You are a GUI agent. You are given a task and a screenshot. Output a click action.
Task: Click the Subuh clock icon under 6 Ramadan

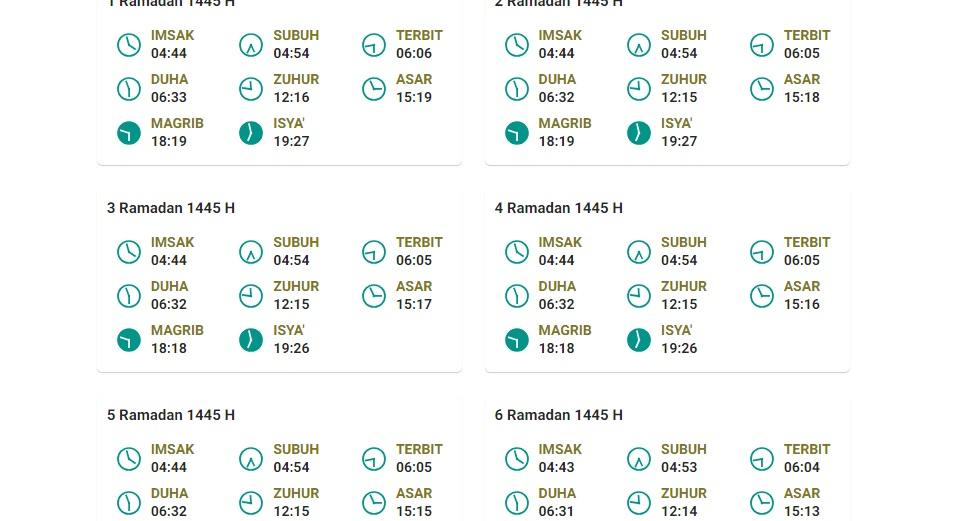(x=639, y=459)
